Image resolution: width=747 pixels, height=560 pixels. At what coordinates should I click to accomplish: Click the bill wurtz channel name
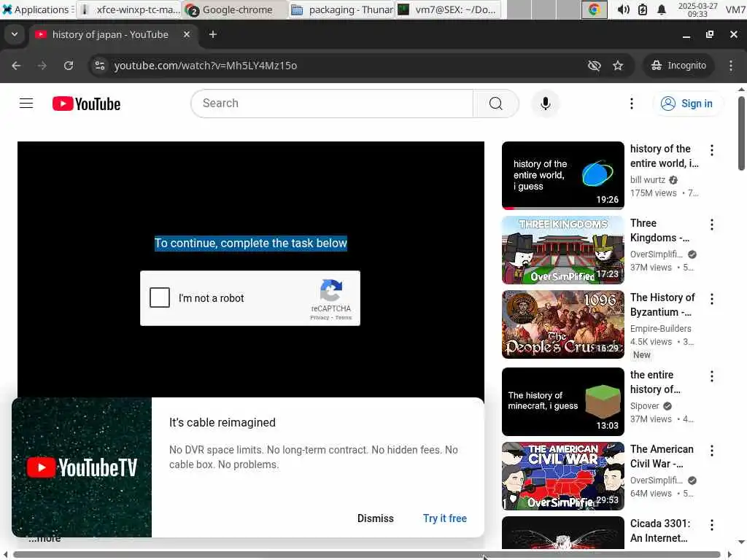coord(648,180)
